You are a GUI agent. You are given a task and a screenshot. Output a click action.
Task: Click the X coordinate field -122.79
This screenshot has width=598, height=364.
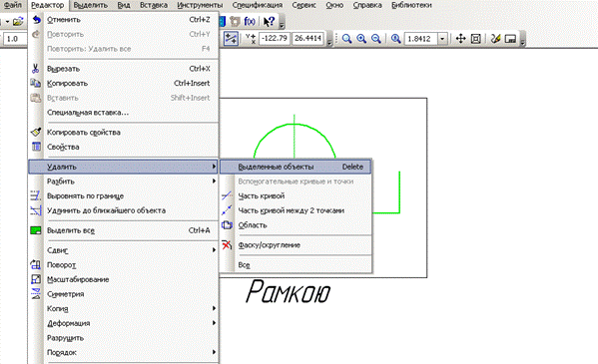(275, 39)
